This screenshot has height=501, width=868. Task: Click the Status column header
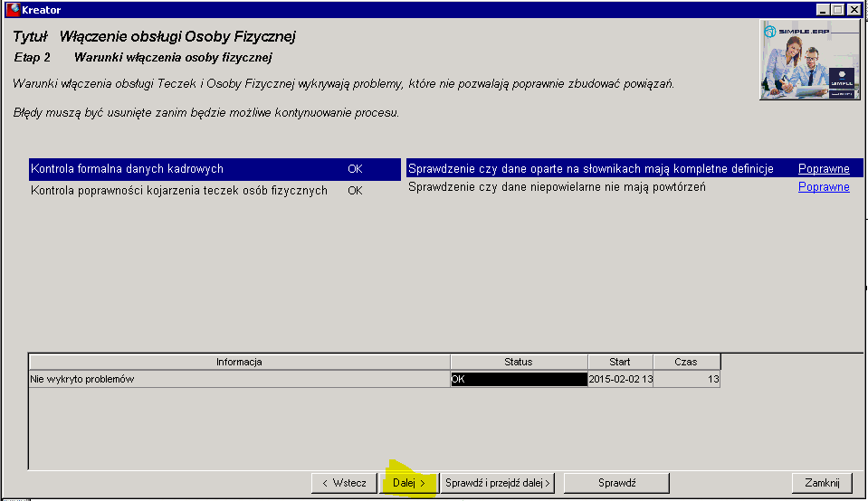[519, 362]
